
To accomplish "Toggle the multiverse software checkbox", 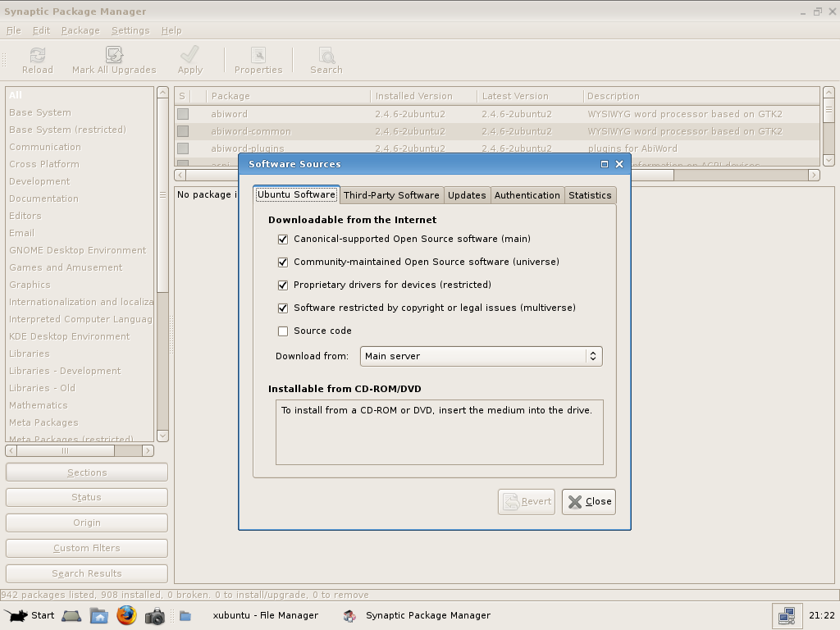I will click(283, 308).
